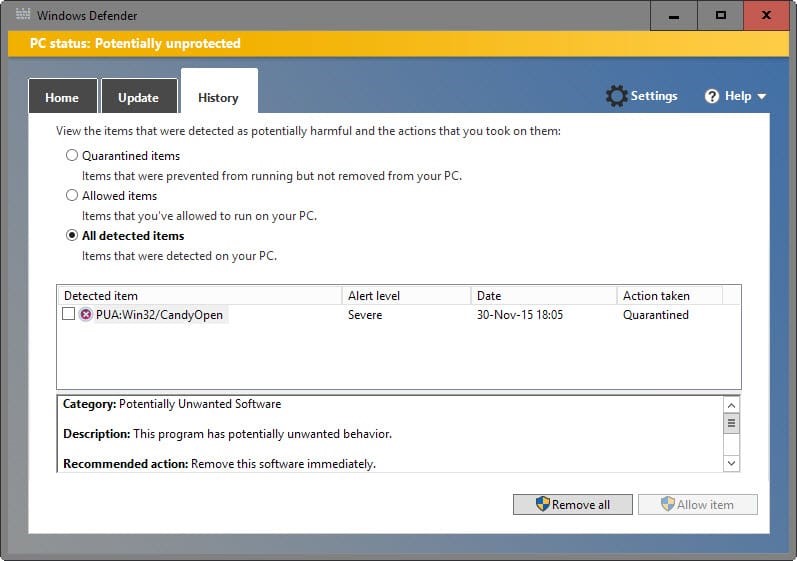
Task: Click the shield icon on Allow item
Action: click(668, 504)
